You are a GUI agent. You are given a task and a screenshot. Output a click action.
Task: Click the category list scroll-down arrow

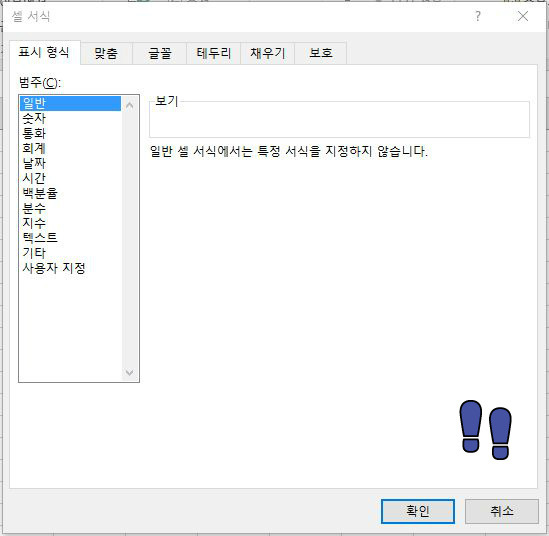130,373
